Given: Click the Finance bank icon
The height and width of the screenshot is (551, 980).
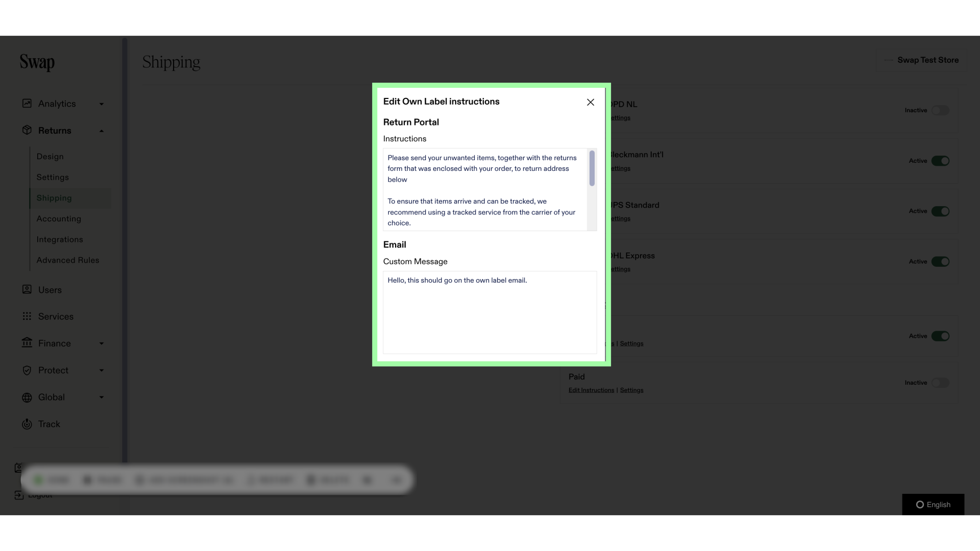Looking at the screenshot, I should [x=27, y=343].
